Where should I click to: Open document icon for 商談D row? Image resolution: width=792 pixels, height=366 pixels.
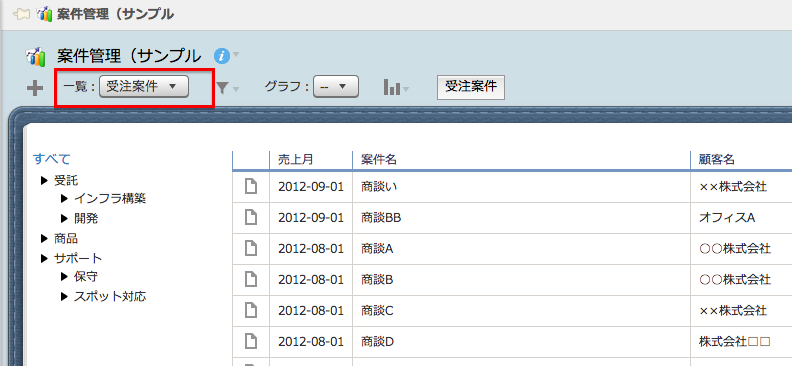click(251, 341)
